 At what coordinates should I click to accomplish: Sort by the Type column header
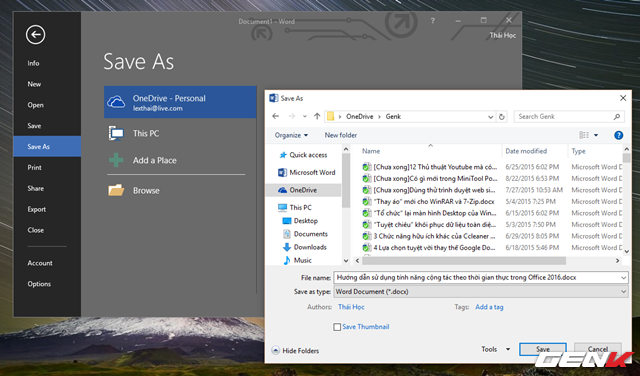(x=578, y=151)
